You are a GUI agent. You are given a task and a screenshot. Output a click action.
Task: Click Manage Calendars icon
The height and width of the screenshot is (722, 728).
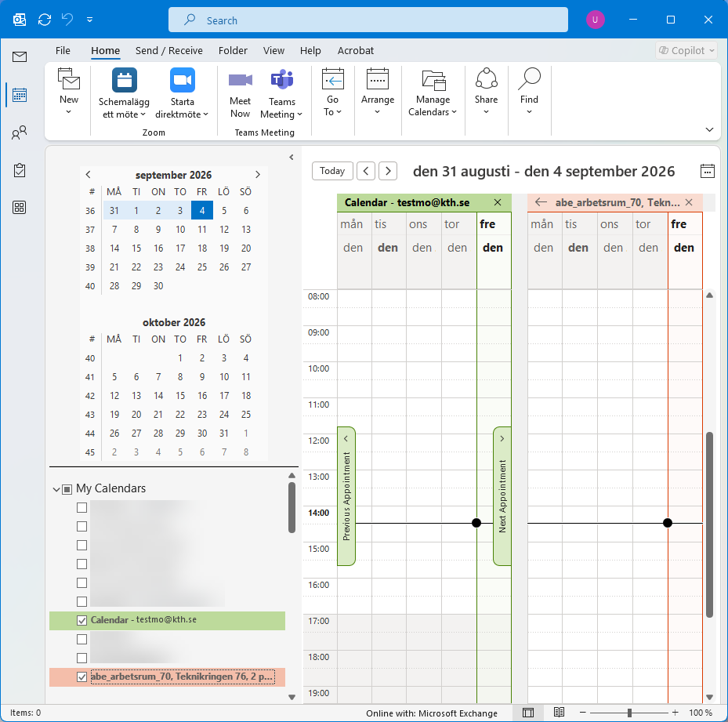click(433, 80)
